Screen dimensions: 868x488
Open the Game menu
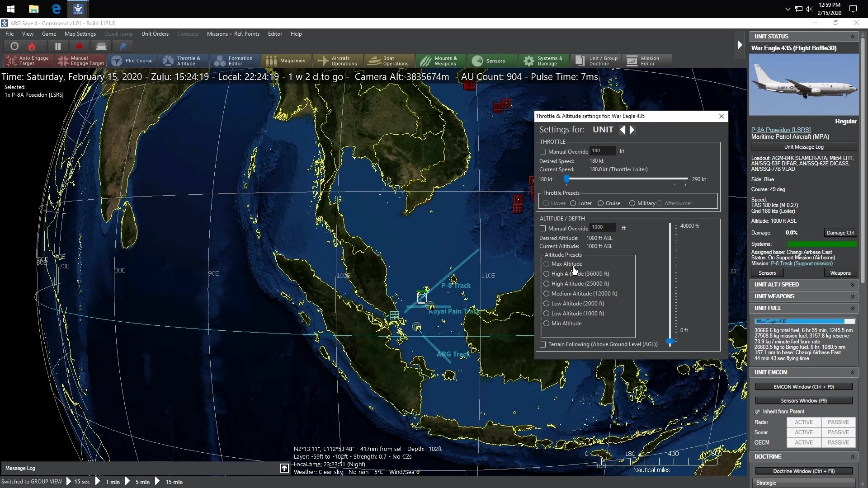[49, 34]
